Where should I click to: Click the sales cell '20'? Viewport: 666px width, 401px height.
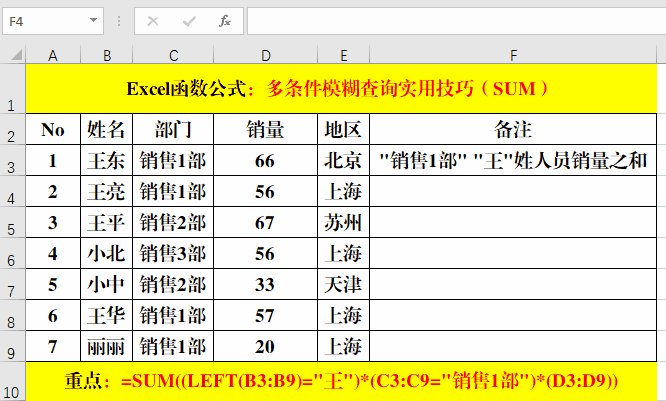coord(266,346)
